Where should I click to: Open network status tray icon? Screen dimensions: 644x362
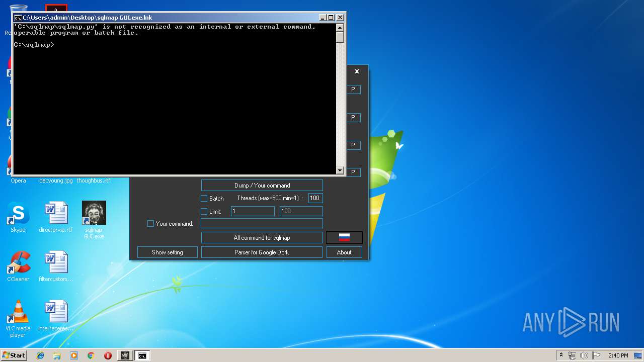point(572,355)
